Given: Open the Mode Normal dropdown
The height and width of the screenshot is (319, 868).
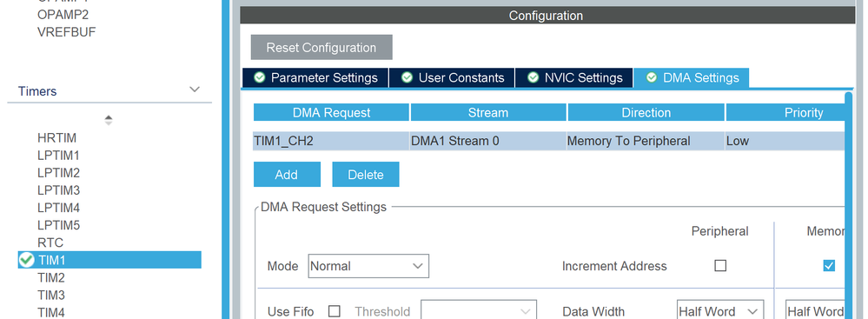Looking at the screenshot, I should 368,266.
